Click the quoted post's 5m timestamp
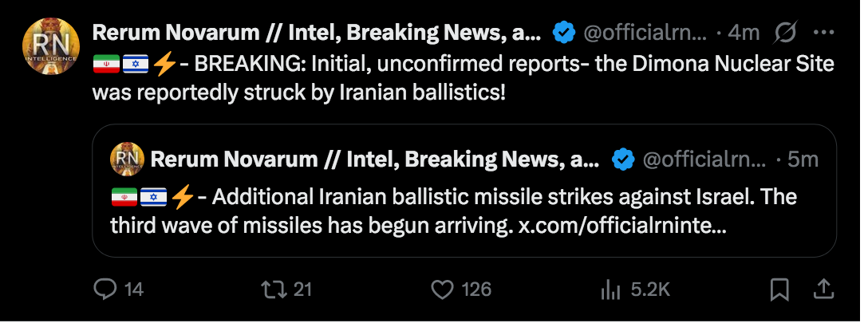 tap(803, 160)
